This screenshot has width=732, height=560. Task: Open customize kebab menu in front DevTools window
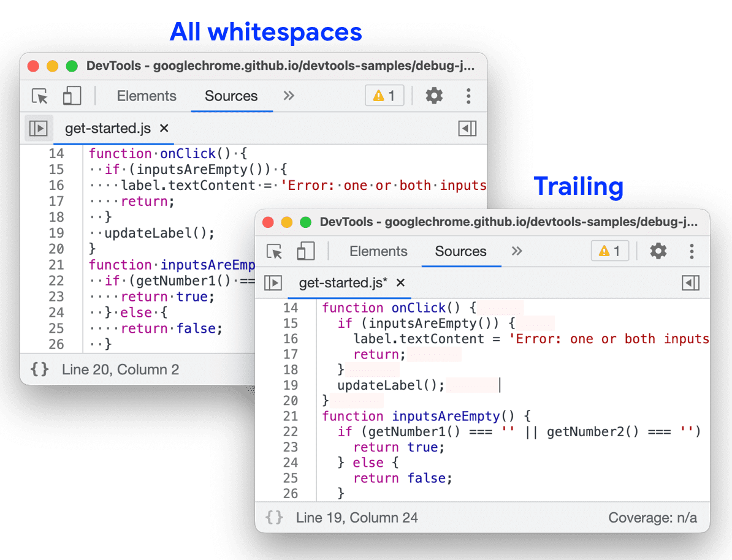pyautogui.click(x=692, y=251)
